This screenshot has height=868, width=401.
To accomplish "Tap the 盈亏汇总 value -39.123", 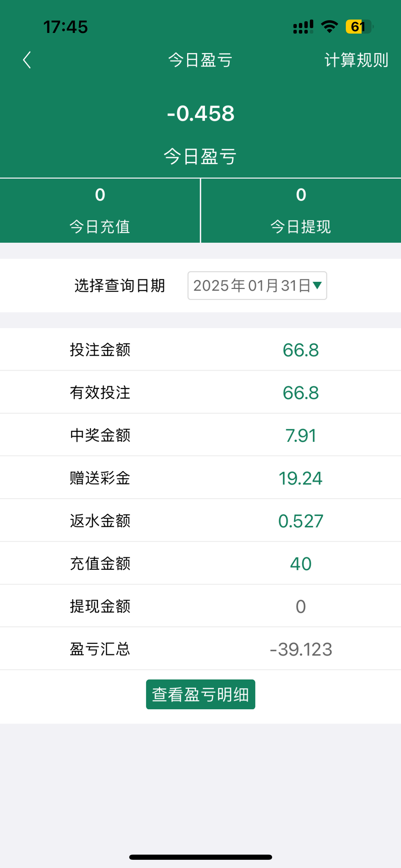I will pos(301,649).
